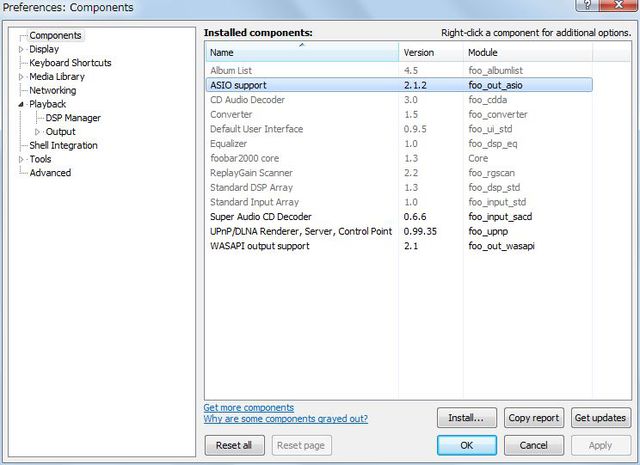
Task: Open Shell Integration page
Action: (63, 145)
